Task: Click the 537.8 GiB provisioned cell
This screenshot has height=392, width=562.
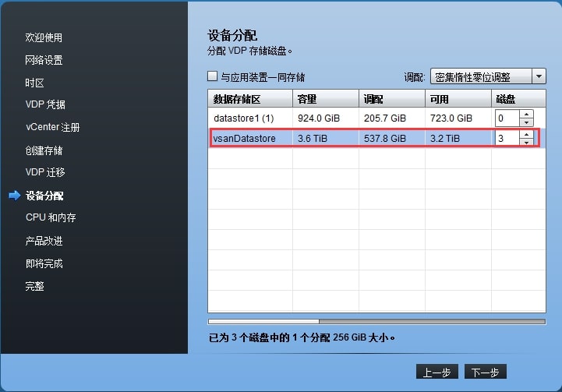Action: tap(385, 138)
